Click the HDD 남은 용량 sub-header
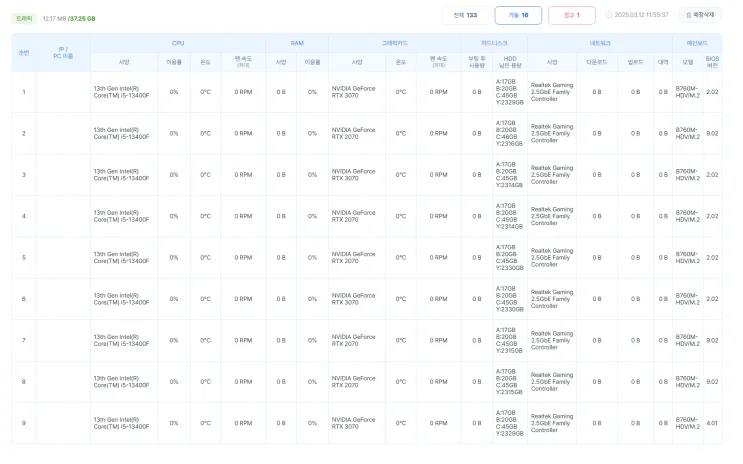Image resolution: width=743 pixels, height=464 pixels. 510,62
